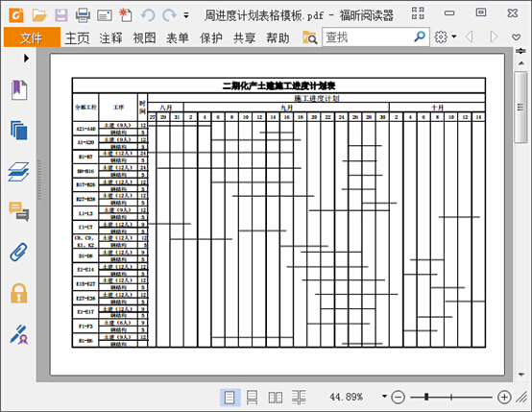Screen dimensions: 532x412
Task: Toggle full screen mode icon in title bar
Action: [x=418, y=13]
